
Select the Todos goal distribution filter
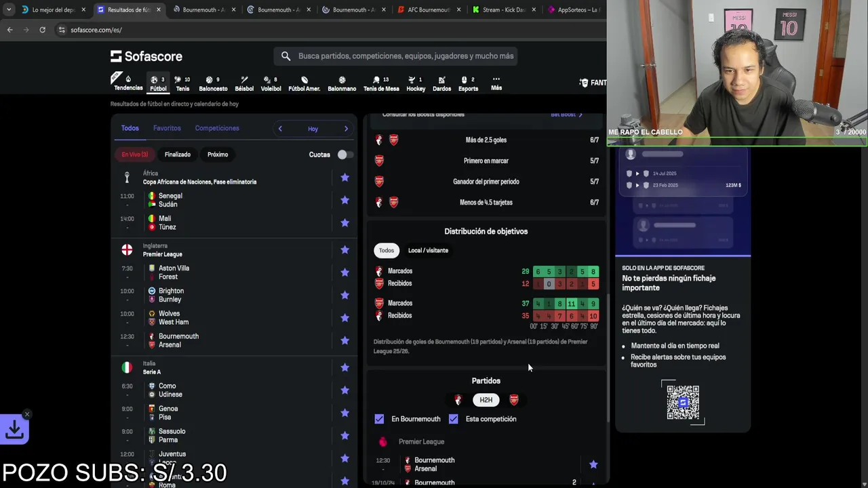tap(387, 250)
